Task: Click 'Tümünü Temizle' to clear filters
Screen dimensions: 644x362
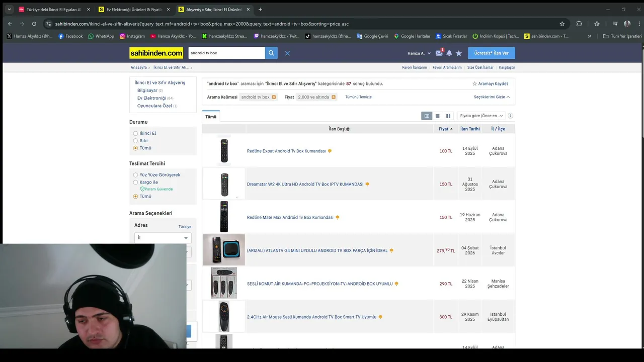Action: pos(358,97)
